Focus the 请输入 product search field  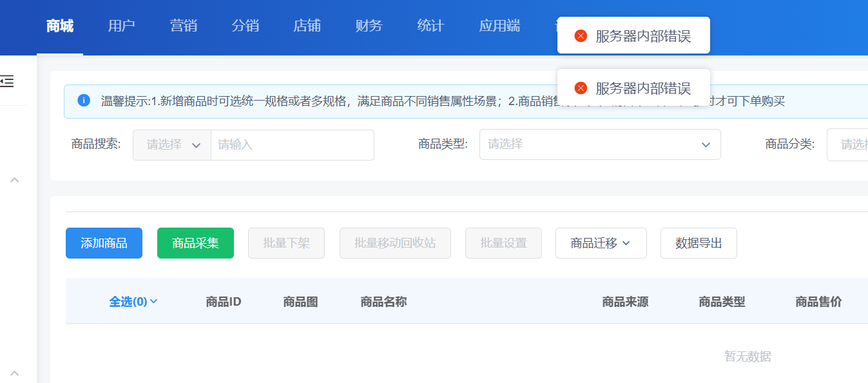(x=292, y=145)
